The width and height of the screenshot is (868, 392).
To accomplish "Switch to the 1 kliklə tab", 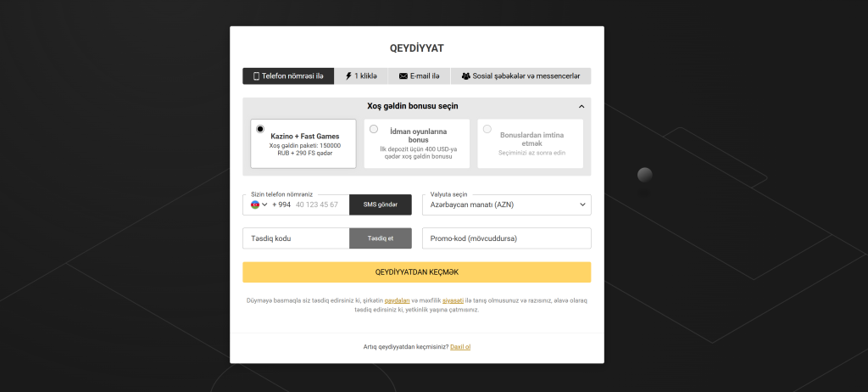I will 361,76.
